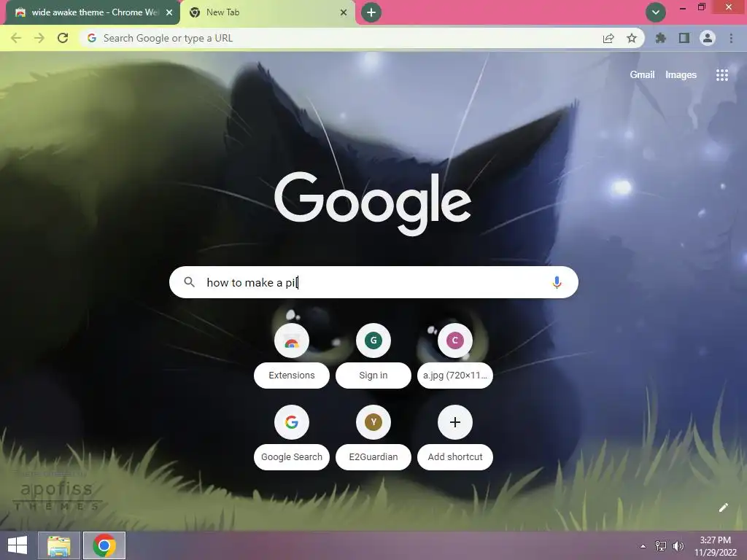Click the Chrome taskbar icon
The width and height of the screenshot is (747, 560).
coord(104,545)
